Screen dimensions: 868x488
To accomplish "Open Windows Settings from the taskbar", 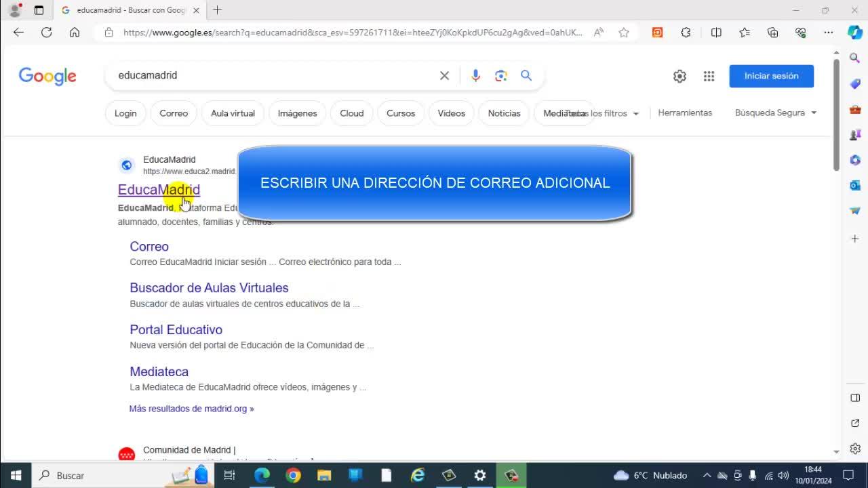I will (x=480, y=475).
